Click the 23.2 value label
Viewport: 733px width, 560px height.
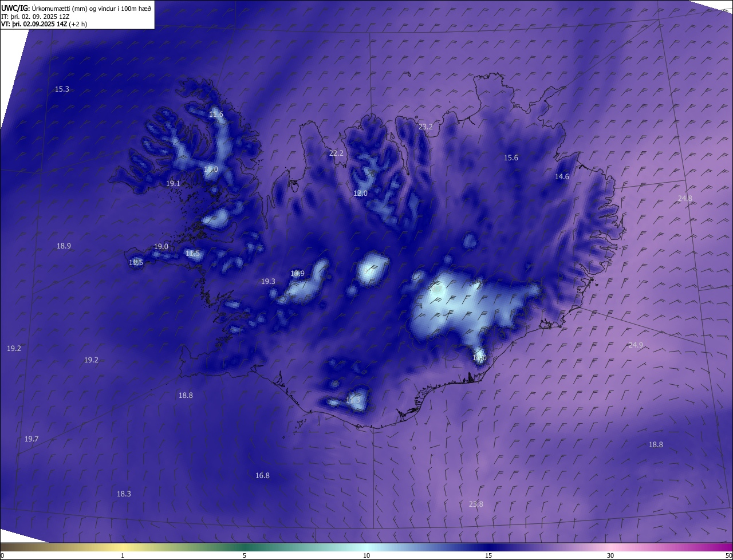tap(425, 127)
